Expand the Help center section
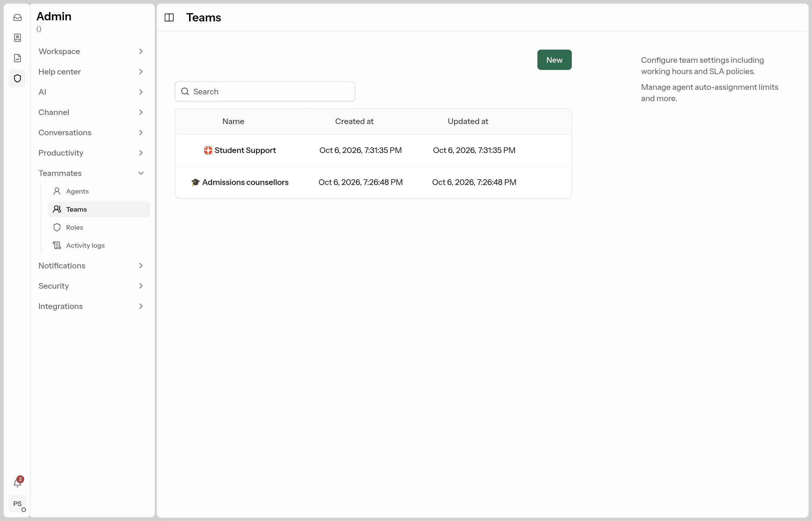 [91, 72]
